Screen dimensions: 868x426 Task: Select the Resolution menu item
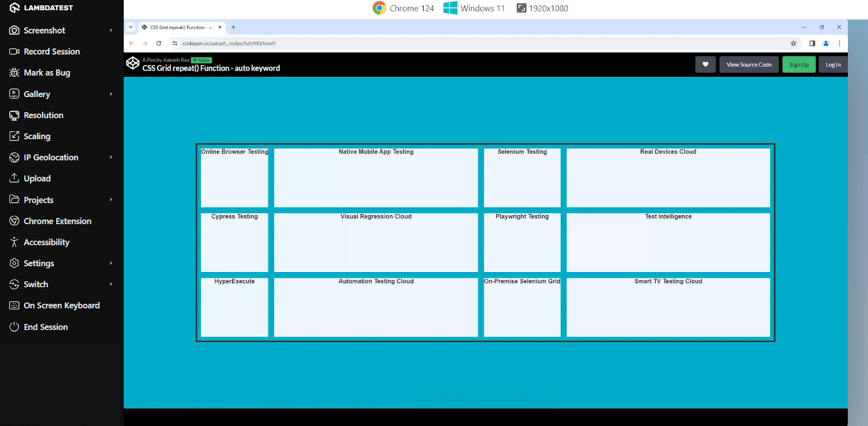click(62, 115)
